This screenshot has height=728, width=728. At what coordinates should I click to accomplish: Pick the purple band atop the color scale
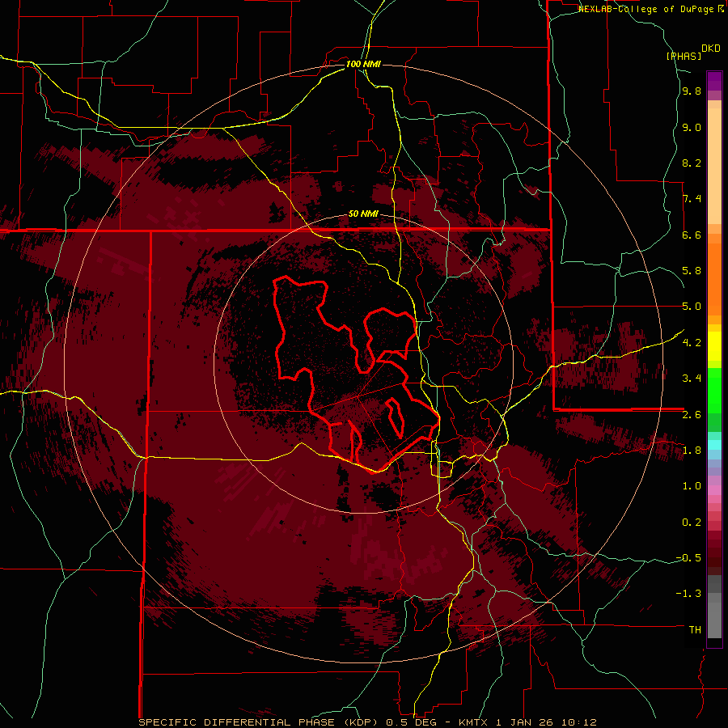click(x=714, y=81)
